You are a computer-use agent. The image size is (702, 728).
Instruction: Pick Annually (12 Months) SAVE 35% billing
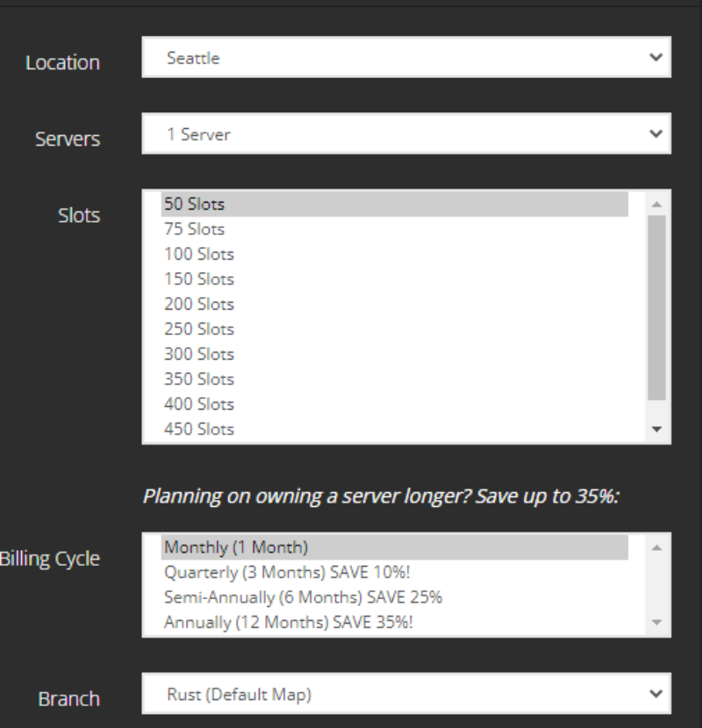[395, 623]
